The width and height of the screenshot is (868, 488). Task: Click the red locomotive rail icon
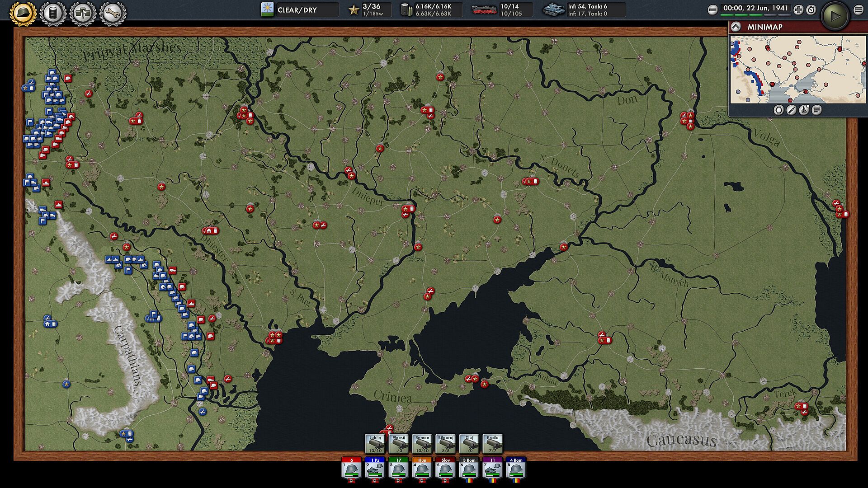click(x=484, y=10)
